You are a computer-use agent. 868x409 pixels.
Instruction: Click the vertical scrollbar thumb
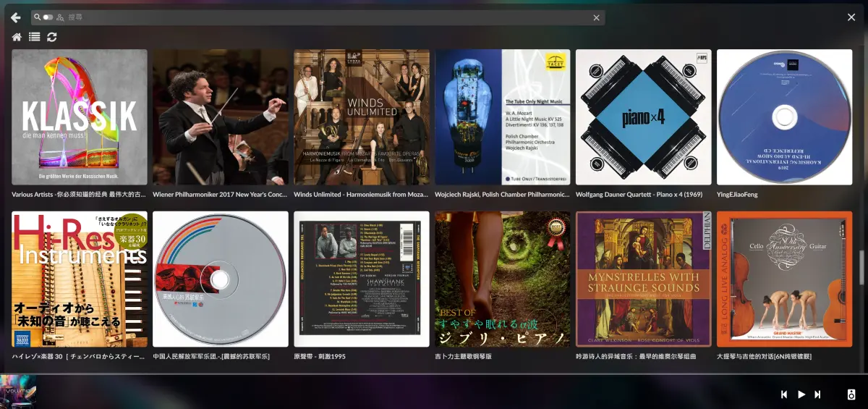point(860,267)
